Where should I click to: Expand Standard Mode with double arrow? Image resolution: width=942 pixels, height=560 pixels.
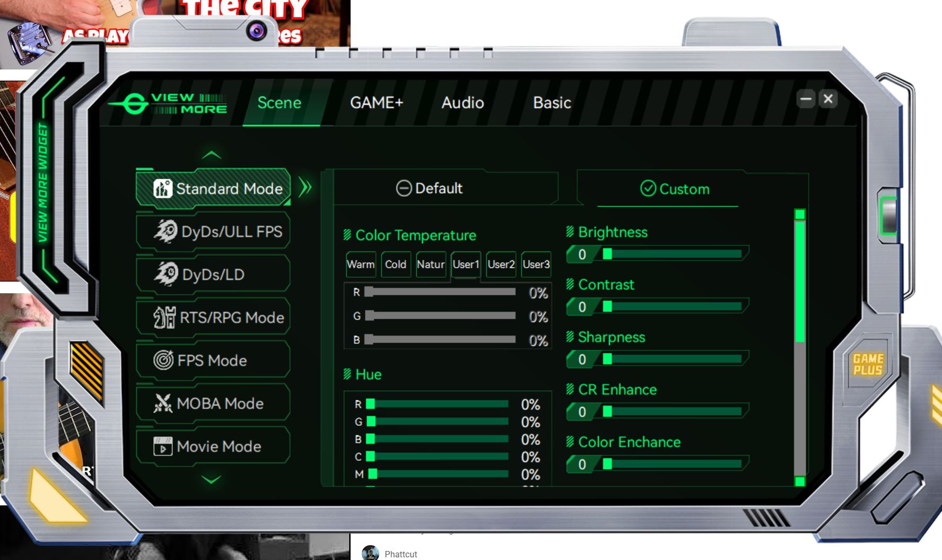pyautogui.click(x=305, y=187)
